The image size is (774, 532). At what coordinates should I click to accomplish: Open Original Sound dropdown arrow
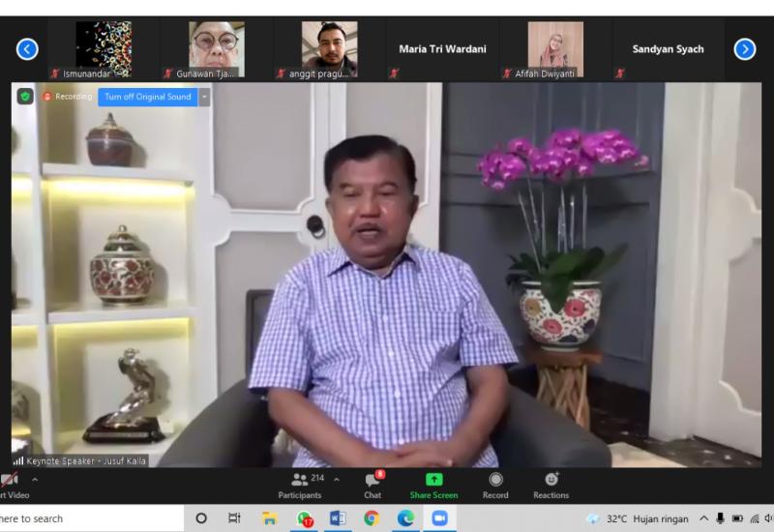pos(204,97)
